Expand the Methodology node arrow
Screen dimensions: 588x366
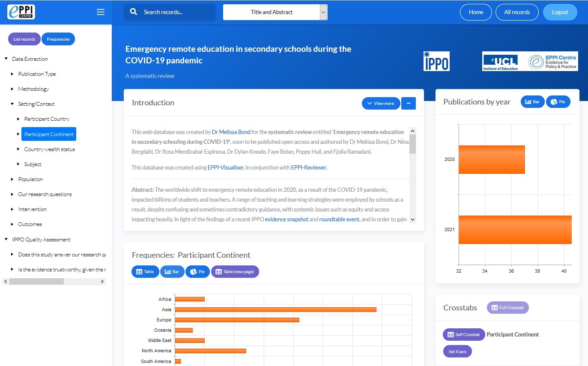[x=12, y=89]
